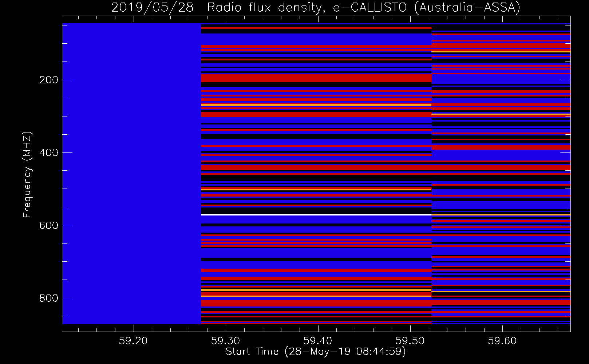Click the white horizontal band near 570 MHz
This screenshot has width=589, height=364.
pos(316,215)
